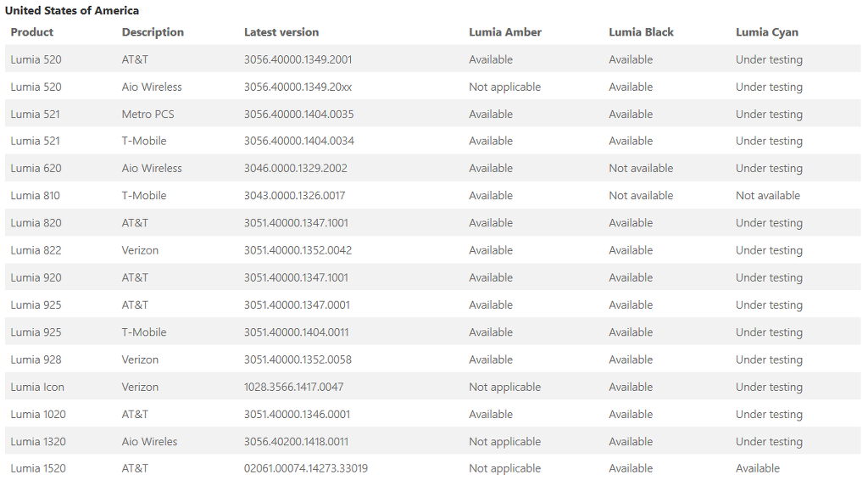This screenshot has height=480, width=868.
Task: Select version 3056.40000.1349.20xx
Action: pos(298,87)
